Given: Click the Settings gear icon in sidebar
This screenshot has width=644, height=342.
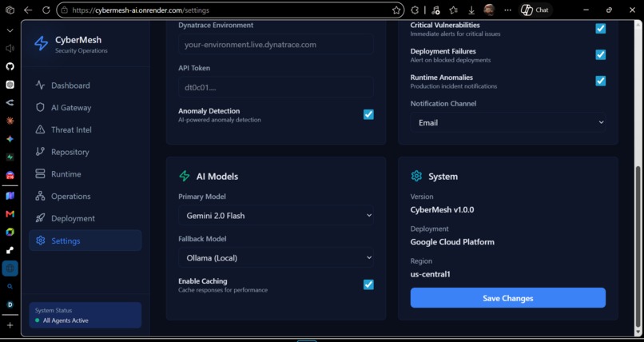Looking at the screenshot, I should (x=40, y=241).
